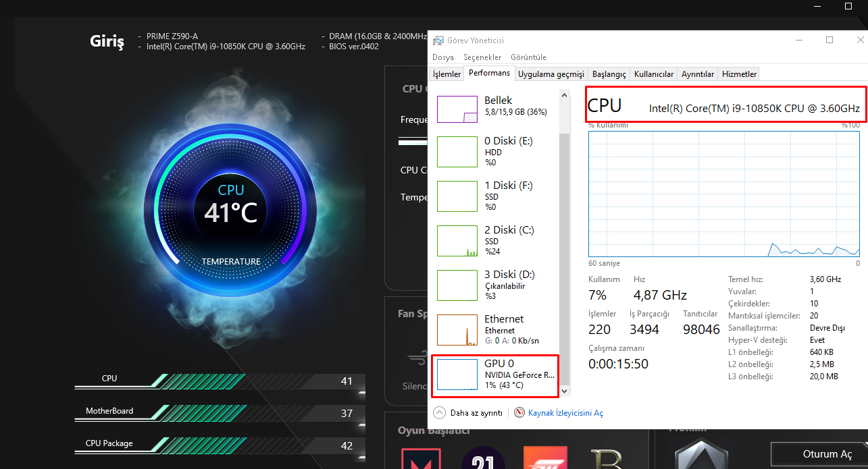Click the Çekirdekler value 10
The height and width of the screenshot is (469, 868).
tap(814, 303)
